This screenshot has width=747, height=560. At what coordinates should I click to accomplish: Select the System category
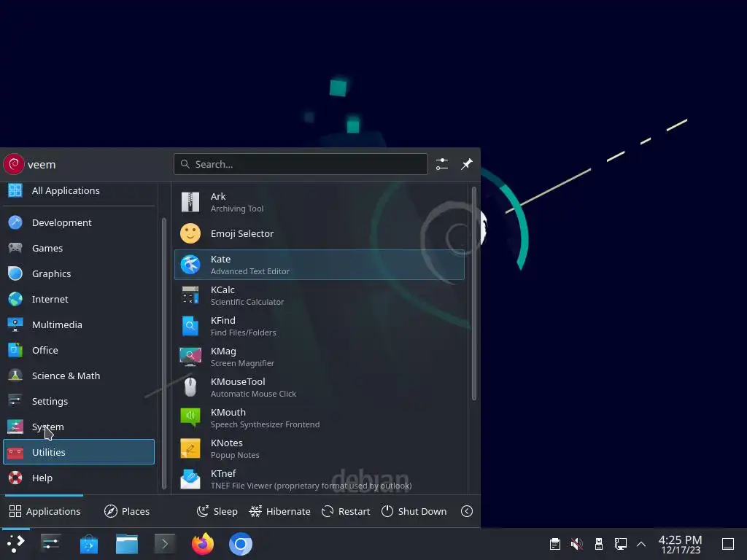[79, 427]
